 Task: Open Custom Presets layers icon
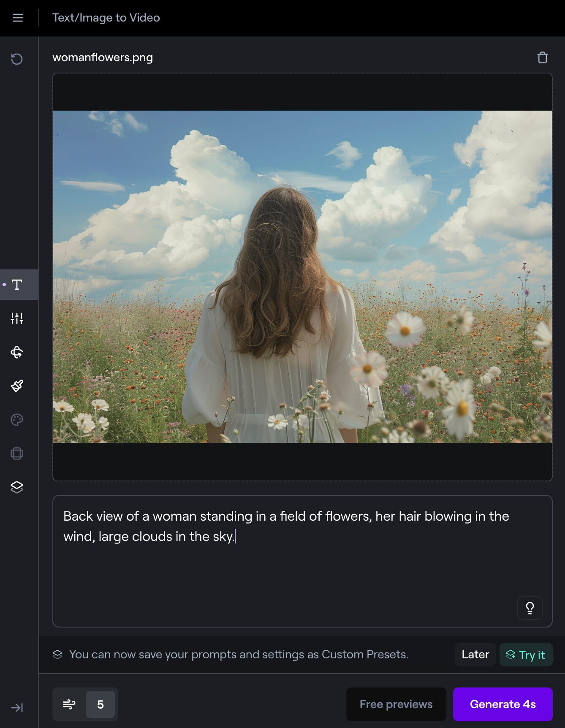(17, 487)
